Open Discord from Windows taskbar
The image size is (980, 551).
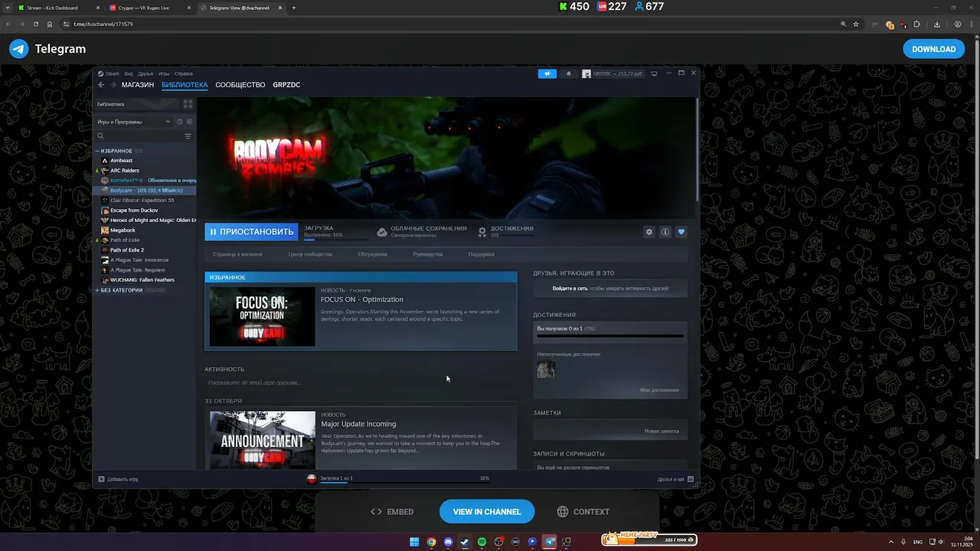click(x=448, y=542)
